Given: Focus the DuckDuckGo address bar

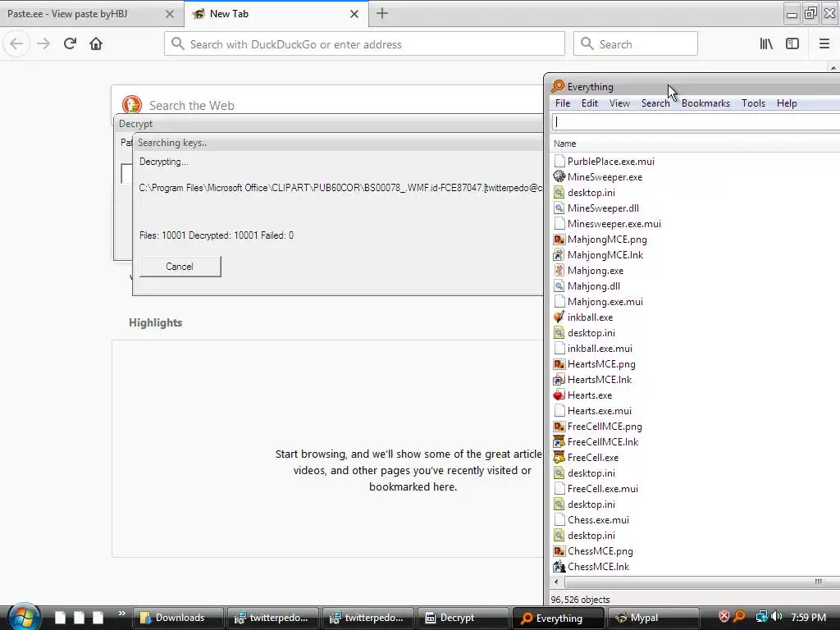Looking at the screenshot, I should (x=364, y=44).
